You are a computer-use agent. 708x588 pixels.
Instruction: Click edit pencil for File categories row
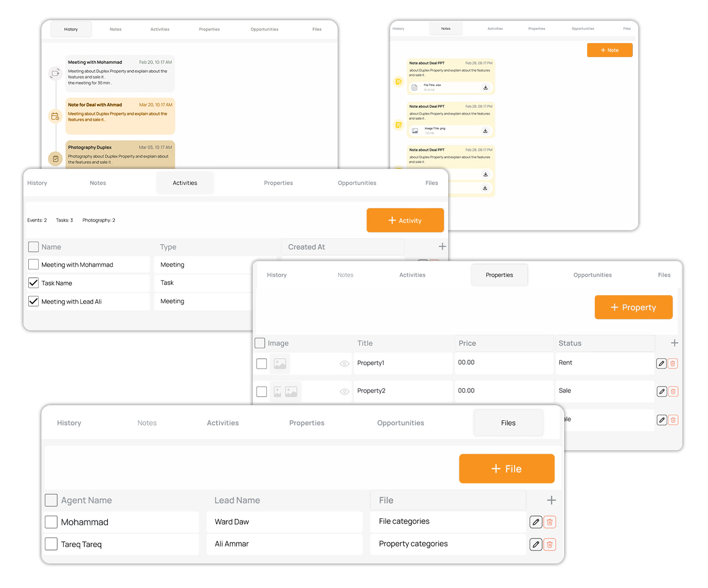point(536,522)
